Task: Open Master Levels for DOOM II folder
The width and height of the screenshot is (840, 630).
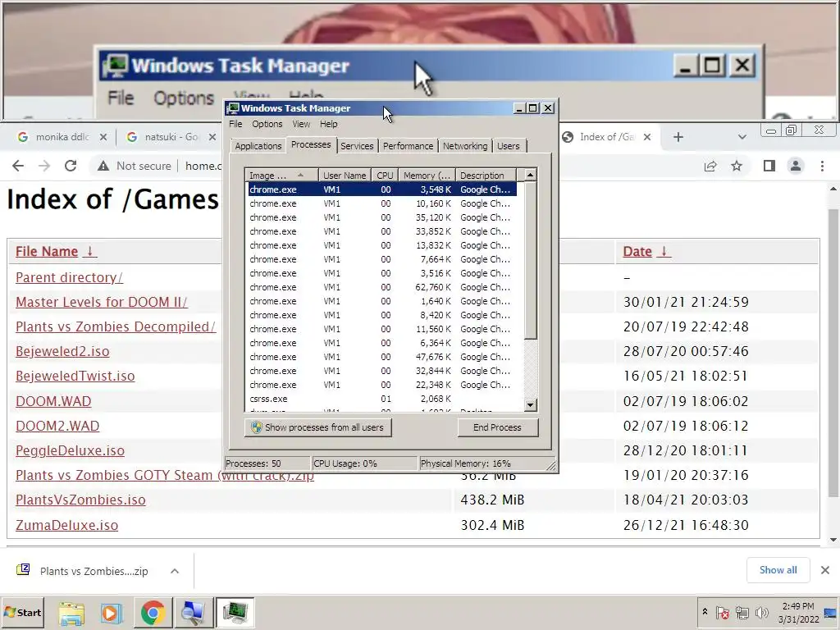Action: tap(102, 302)
